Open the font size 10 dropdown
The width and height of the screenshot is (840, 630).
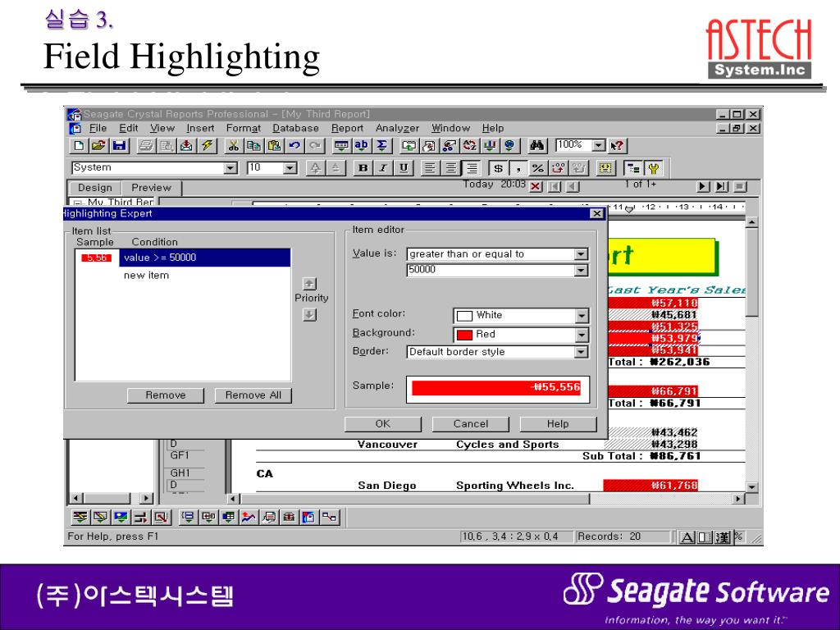(290, 168)
